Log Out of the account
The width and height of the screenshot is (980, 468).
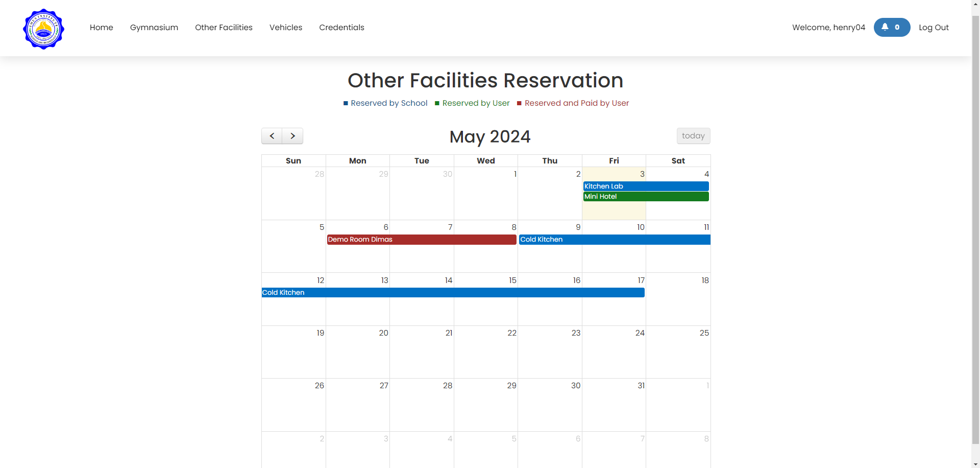click(933, 28)
